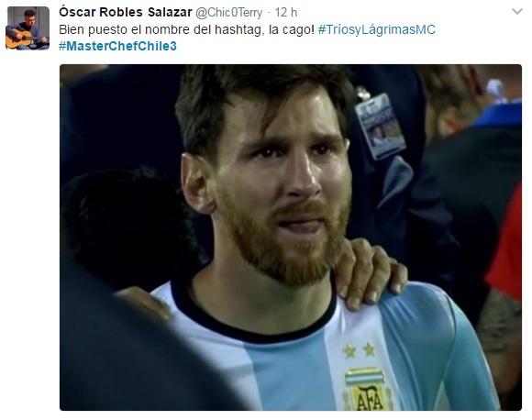This screenshot has width=532, height=420.
Task: Click the red sleeve at the photo edge
Action: point(505,248)
